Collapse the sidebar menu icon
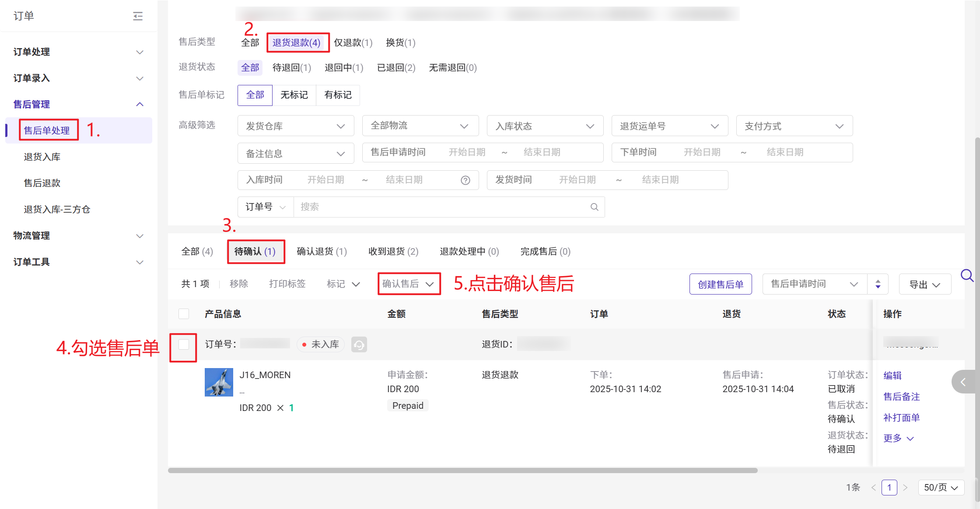980x509 pixels. (x=138, y=16)
